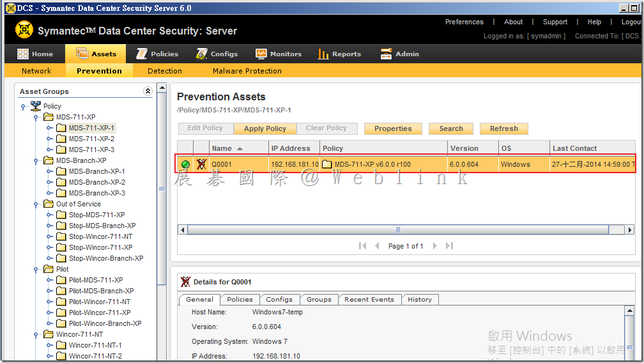
Task: Select the MDS-Branch-XP-1 tree item
Action: [x=97, y=171]
